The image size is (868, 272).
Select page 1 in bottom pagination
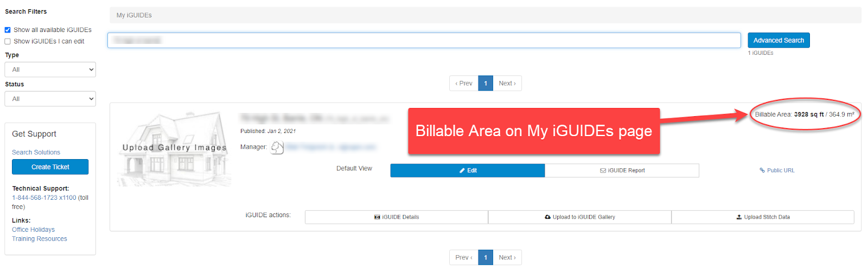pyautogui.click(x=486, y=257)
